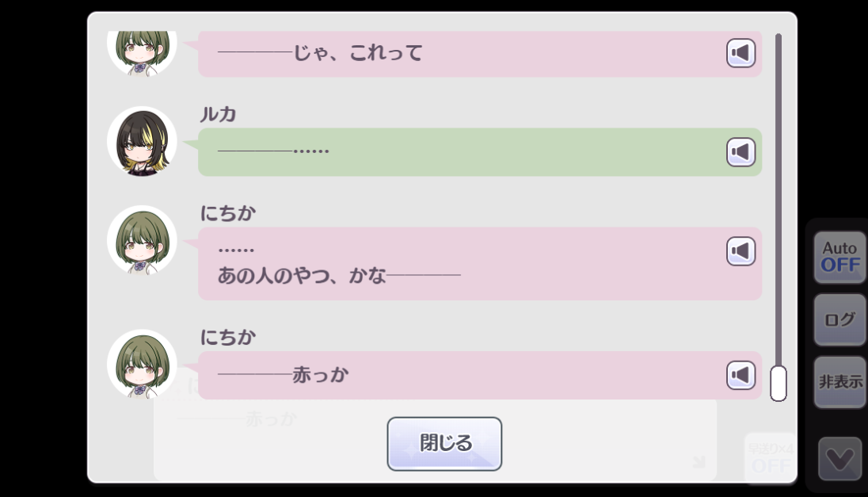Click the small arrow in dialogue box corner
Viewport: 868px width, 497px height.
pyautogui.click(x=699, y=461)
